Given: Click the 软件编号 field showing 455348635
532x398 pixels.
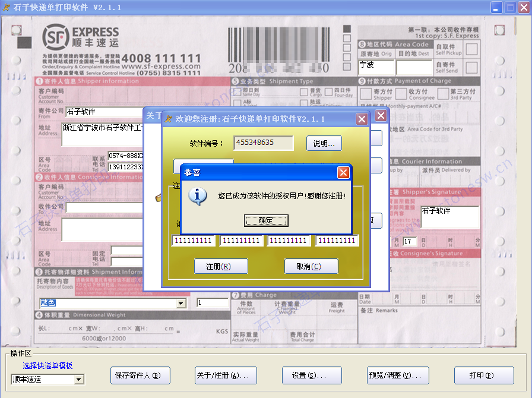Looking at the screenshot, I should click(x=263, y=143).
